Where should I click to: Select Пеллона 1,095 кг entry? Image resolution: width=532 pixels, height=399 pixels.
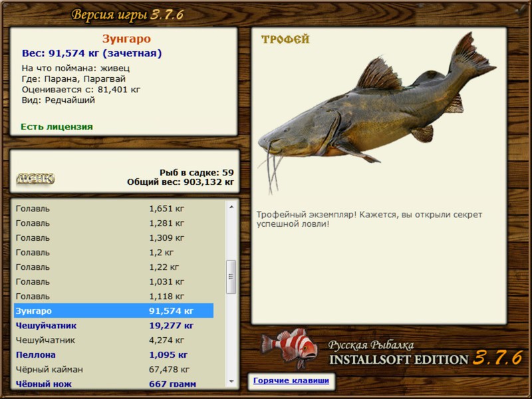[114, 355]
